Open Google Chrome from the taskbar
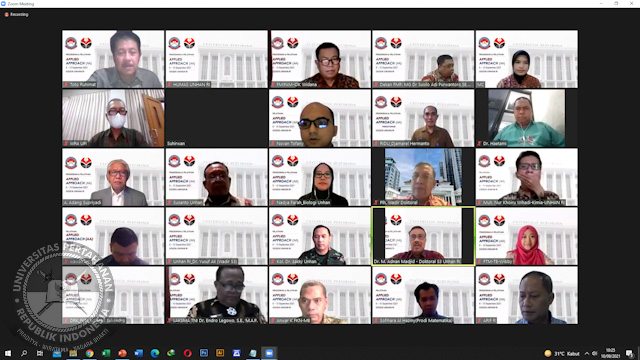 89,353
